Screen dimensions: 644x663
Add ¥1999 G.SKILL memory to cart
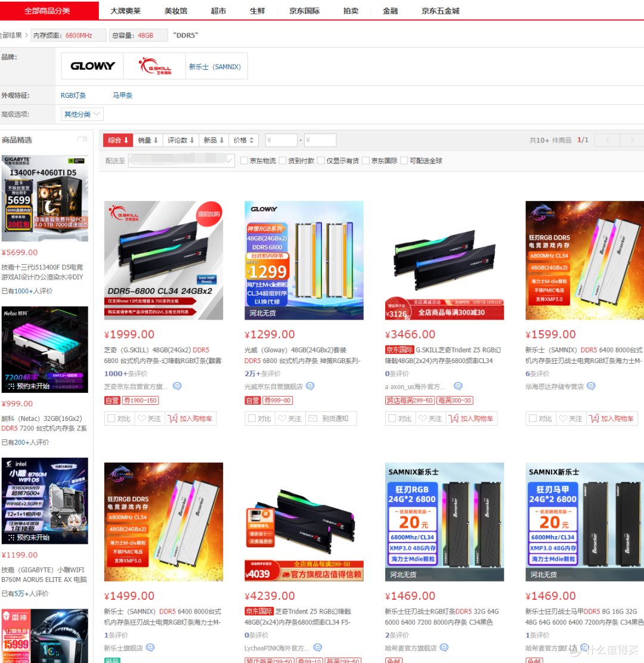pyautogui.click(x=190, y=418)
